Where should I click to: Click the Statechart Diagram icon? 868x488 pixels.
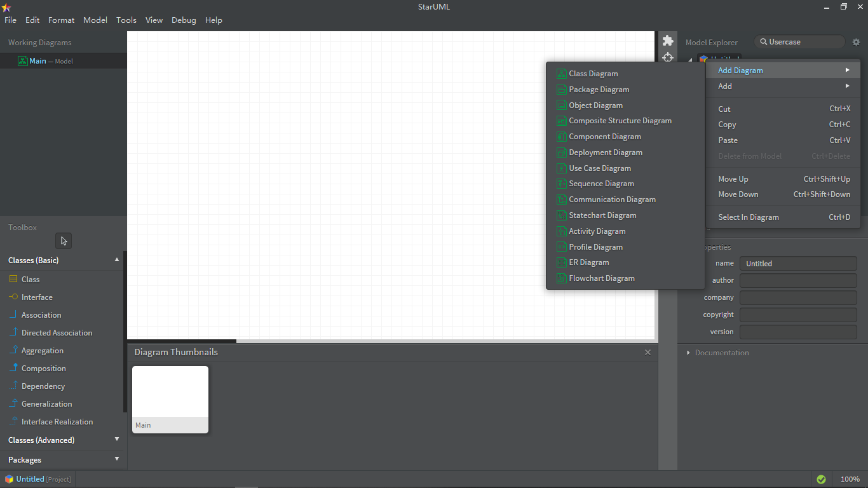[x=561, y=215]
